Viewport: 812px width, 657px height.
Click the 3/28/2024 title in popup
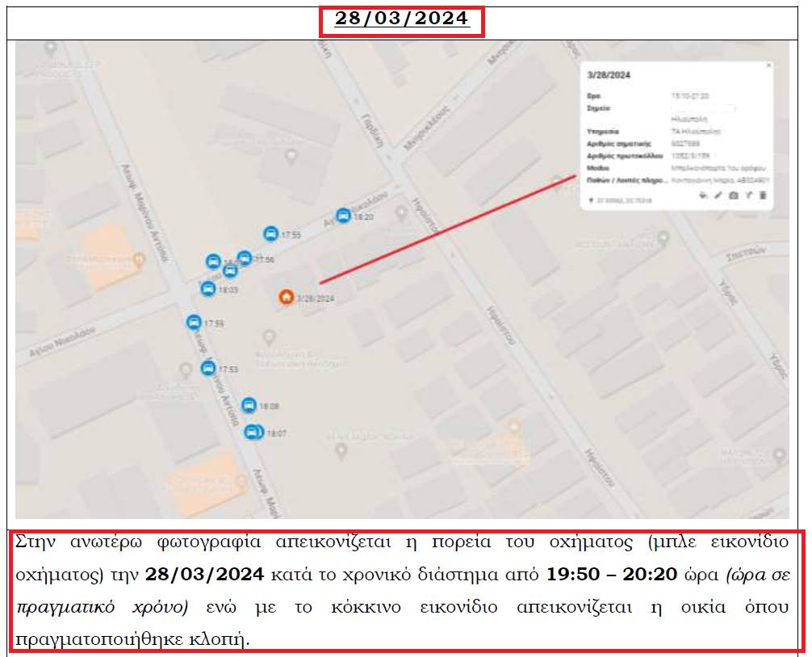click(x=609, y=75)
